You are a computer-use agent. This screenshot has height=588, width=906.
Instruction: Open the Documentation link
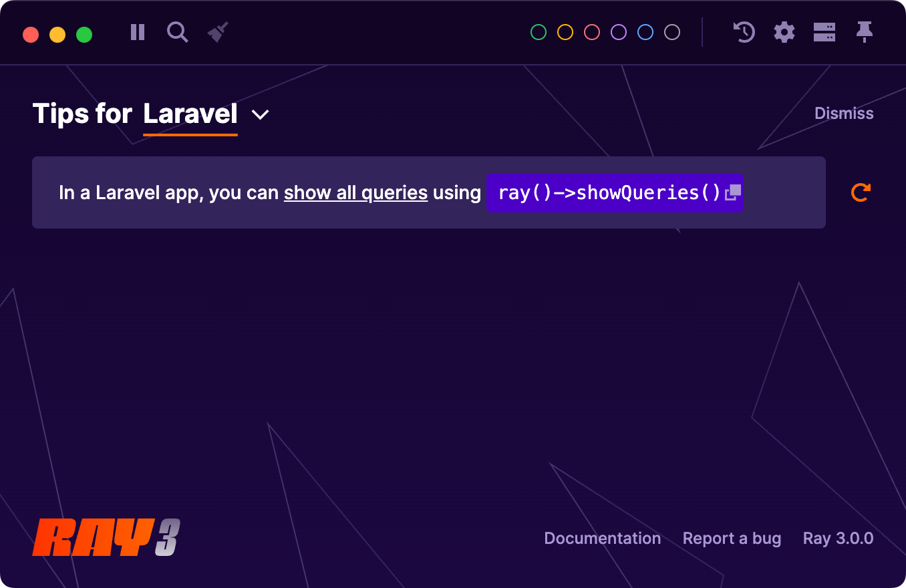coord(602,538)
